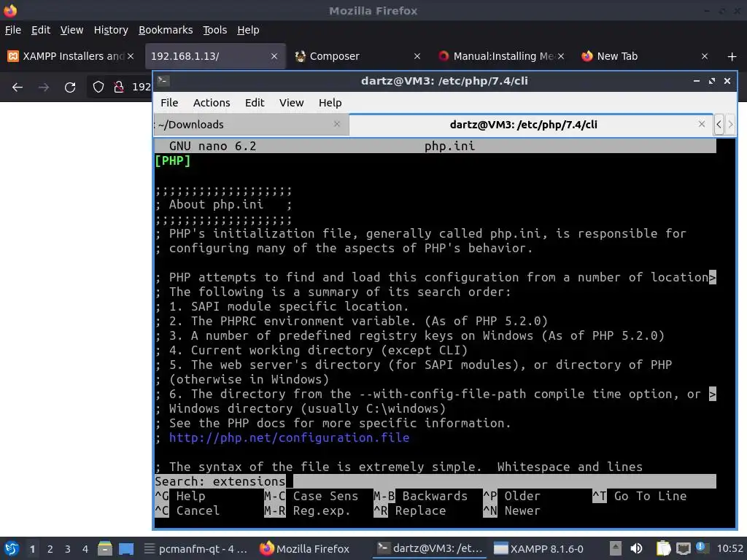The width and height of the screenshot is (747, 560).
Task: Open Firefox History menu
Action: [111, 30]
